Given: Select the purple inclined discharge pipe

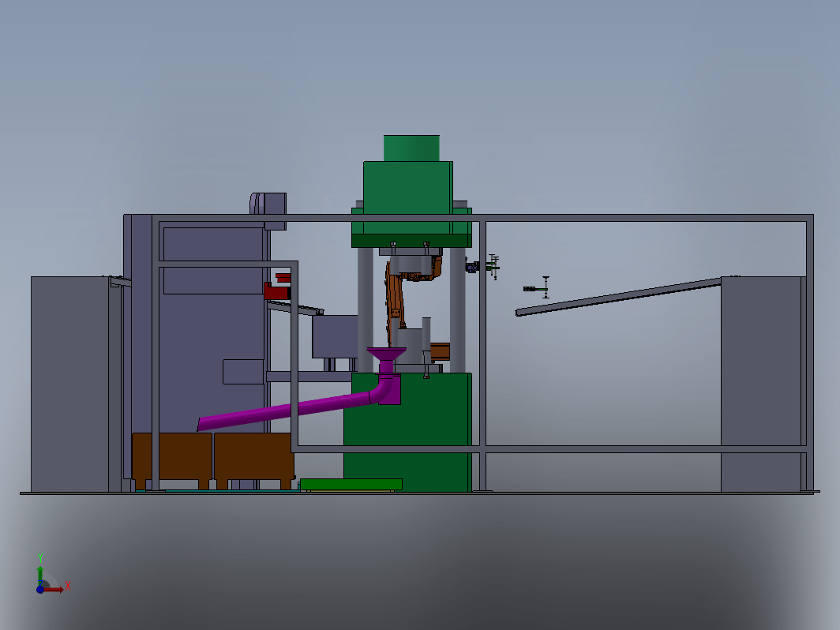Looking at the screenshot, I should point(284,411).
